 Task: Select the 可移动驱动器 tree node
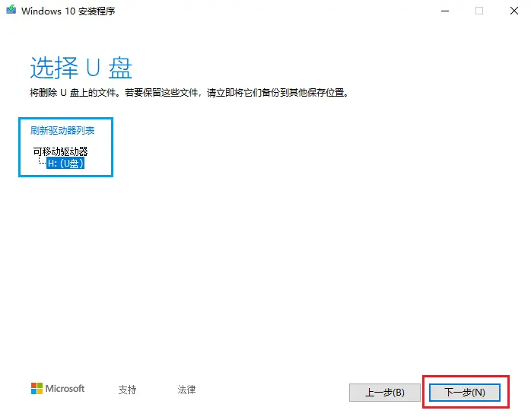tap(60, 151)
